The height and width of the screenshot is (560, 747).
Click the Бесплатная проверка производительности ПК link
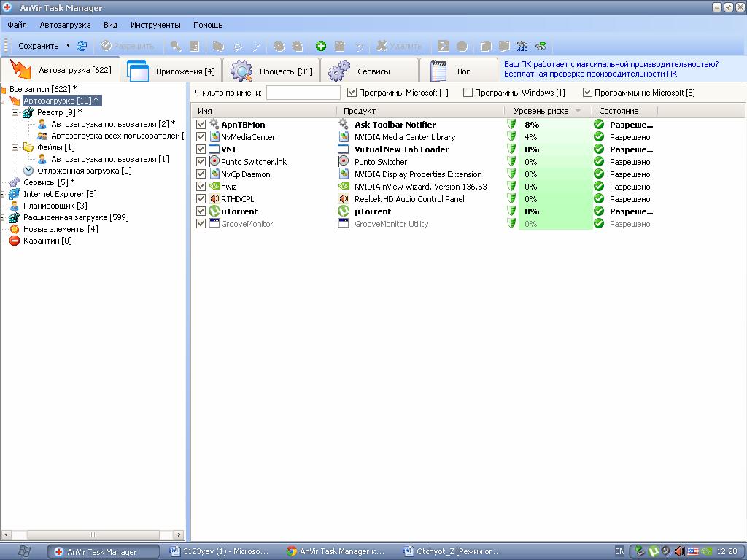pyautogui.click(x=590, y=74)
